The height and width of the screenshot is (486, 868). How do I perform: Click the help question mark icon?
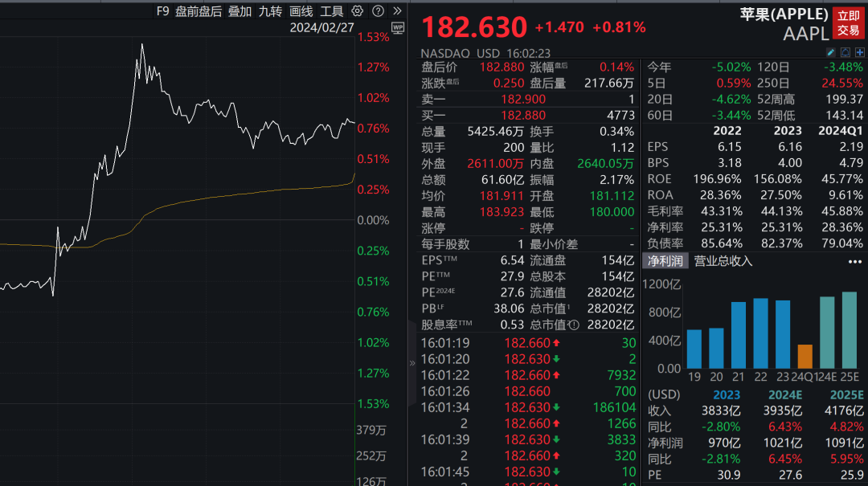pos(378,11)
